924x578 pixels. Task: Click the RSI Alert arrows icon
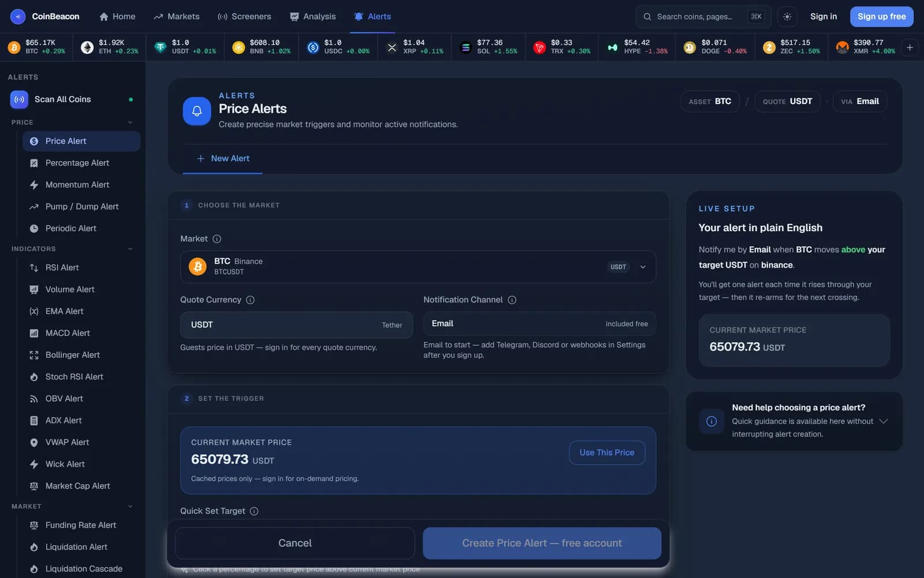point(34,268)
